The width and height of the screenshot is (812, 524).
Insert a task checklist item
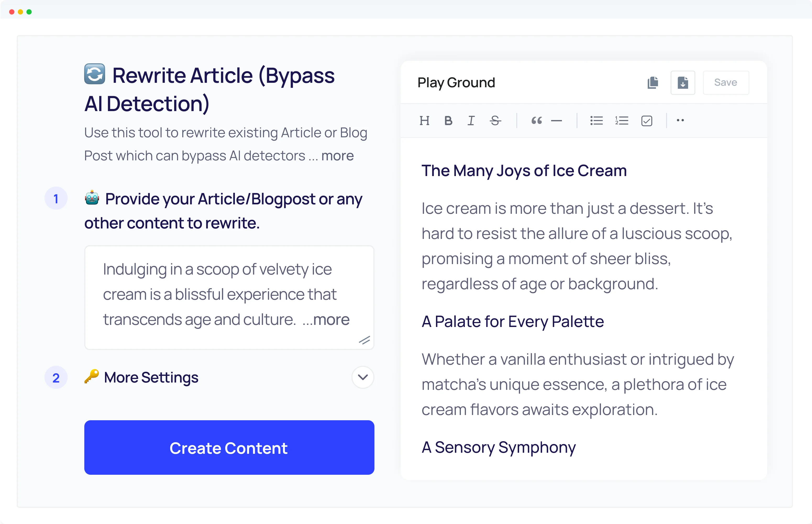[x=647, y=121]
